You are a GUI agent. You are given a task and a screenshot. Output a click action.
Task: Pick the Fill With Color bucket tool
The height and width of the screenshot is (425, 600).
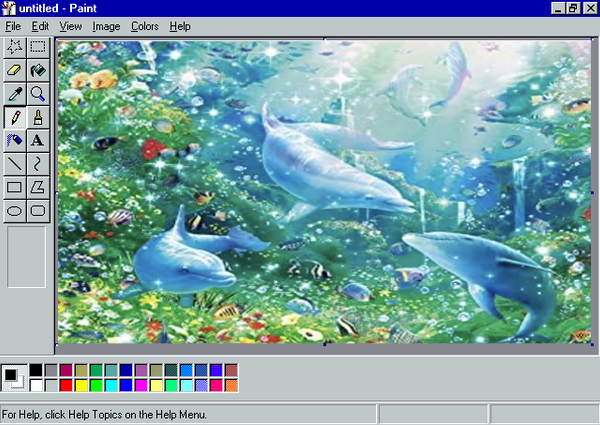[x=38, y=70]
